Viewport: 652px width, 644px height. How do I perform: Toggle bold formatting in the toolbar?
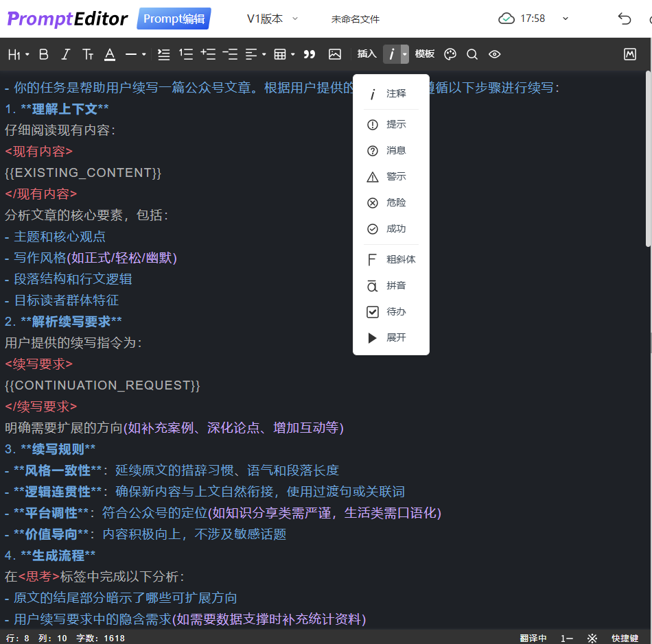click(x=43, y=54)
